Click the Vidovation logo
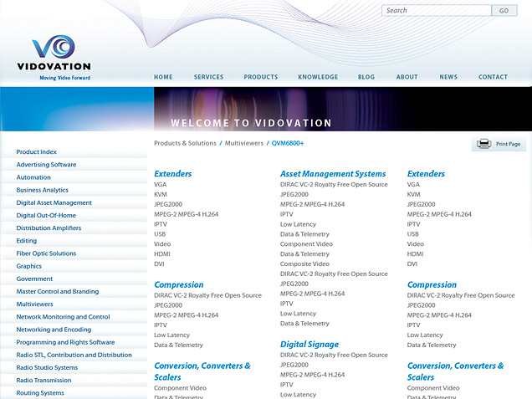 54,58
